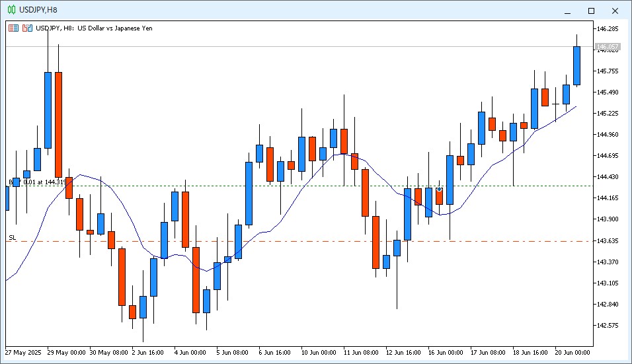Click the 18 Jun 16:00 time label
632x364 pixels.
(530, 353)
